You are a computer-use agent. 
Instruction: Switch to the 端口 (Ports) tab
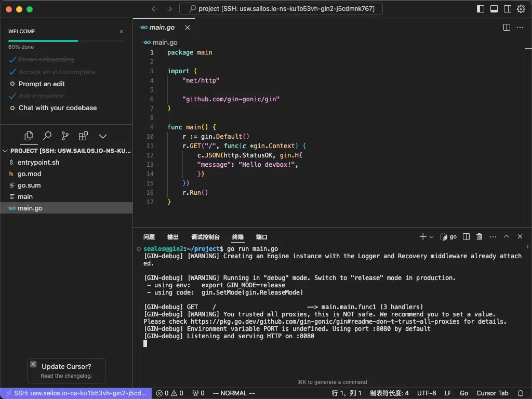tap(261, 237)
